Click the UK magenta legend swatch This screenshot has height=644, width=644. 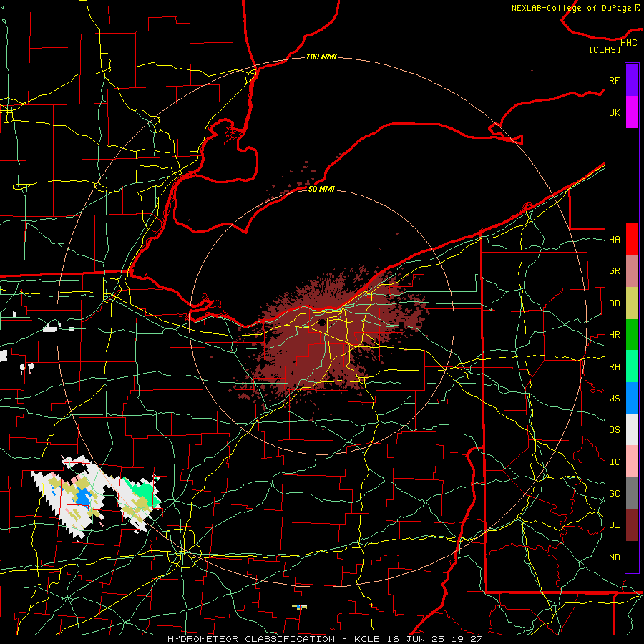coord(632,112)
